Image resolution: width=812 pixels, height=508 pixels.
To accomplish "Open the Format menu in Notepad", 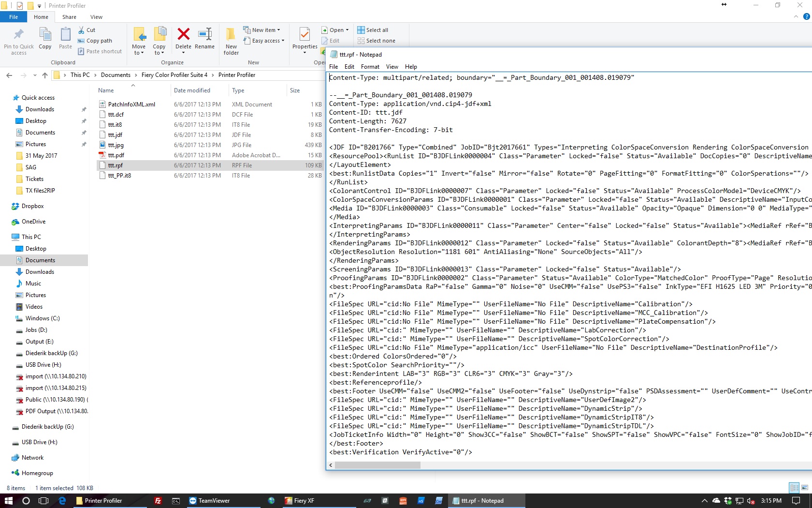I will click(x=370, y=67).
